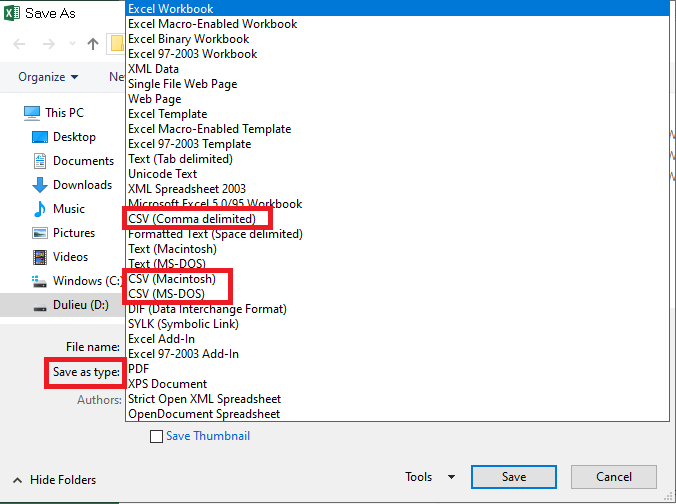Open recent locations dropdown arrow

point(72,44)
